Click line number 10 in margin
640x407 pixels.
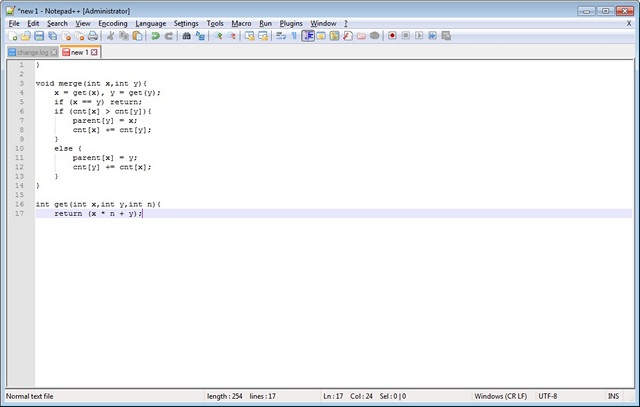[19, 149]
